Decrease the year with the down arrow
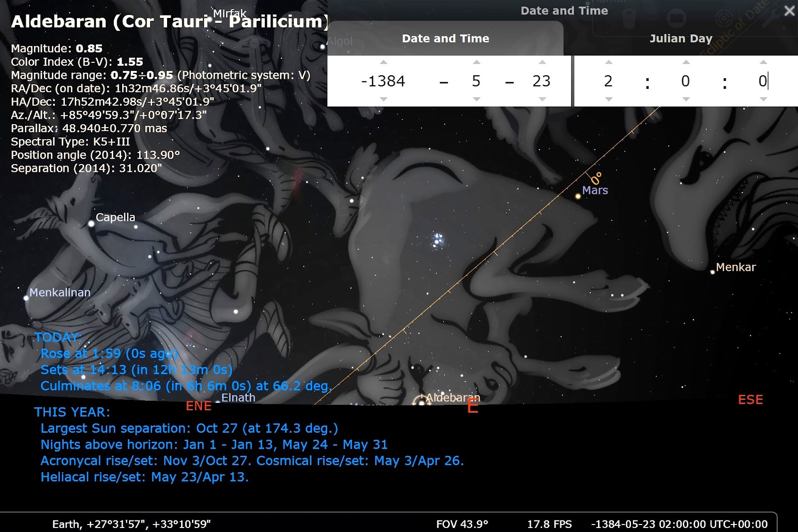This screenshot has width=798, height=532. coord(383,99)
